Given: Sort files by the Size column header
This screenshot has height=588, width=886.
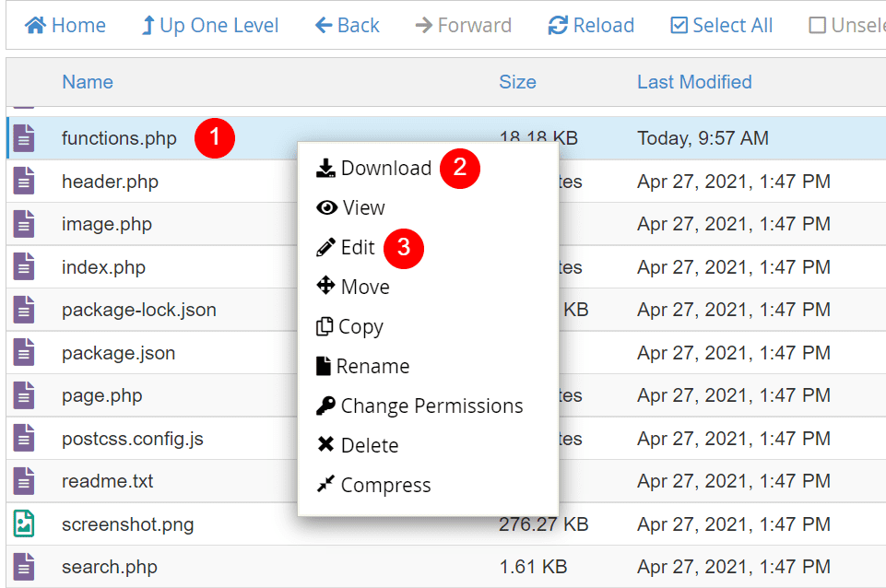Looking at the screenshot, I should [x=517, y=82].
